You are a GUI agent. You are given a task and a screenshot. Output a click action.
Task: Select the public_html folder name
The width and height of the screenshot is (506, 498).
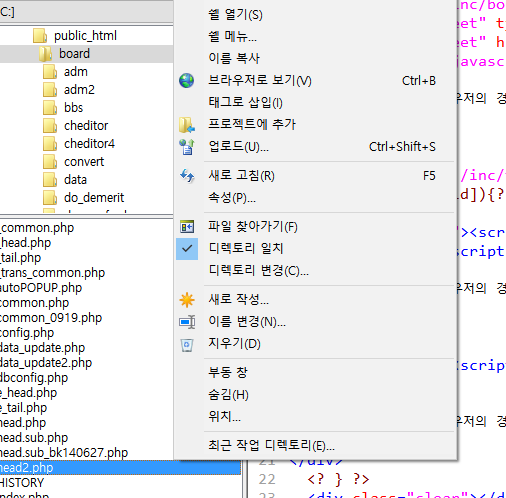(85, 36)
